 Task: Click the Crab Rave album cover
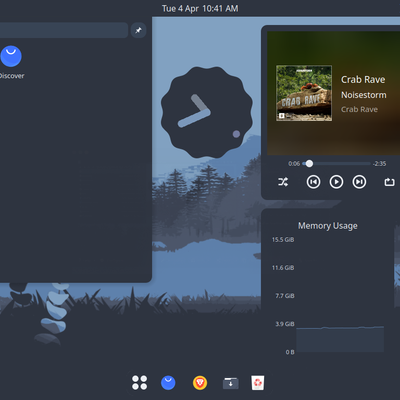304,93
